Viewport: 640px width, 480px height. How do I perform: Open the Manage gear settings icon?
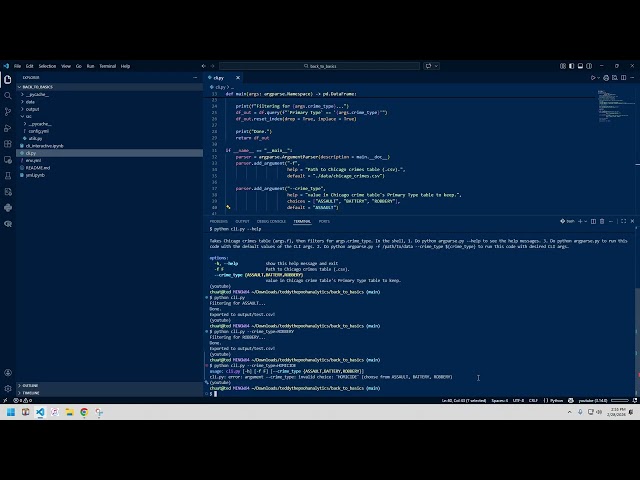[8, 389]
